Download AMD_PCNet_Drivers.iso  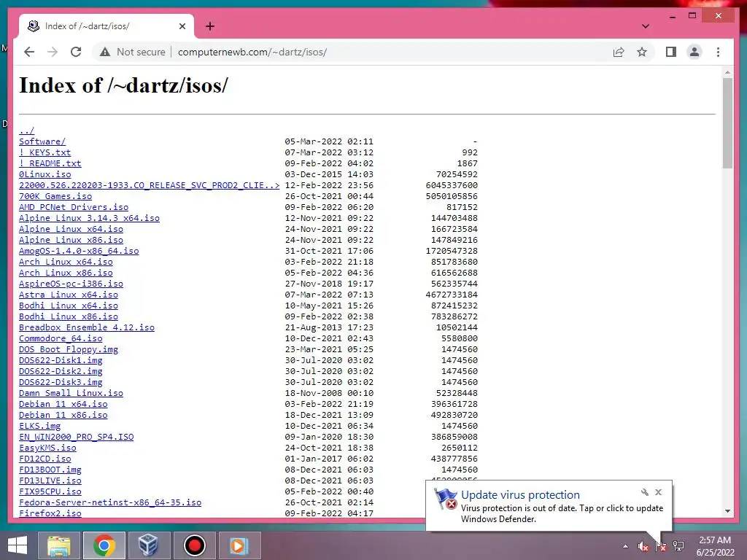click(74, 207)
